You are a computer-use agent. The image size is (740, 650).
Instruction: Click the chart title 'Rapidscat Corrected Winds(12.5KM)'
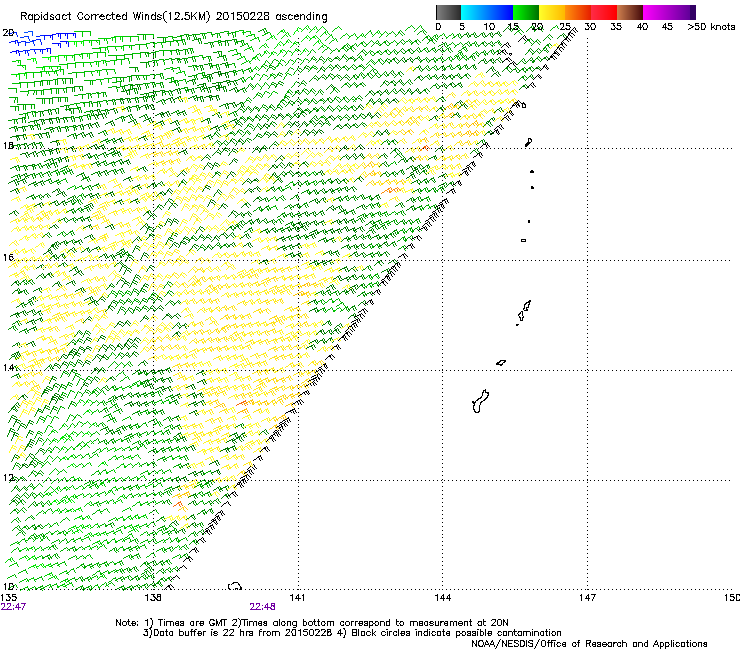click(115, 17)
